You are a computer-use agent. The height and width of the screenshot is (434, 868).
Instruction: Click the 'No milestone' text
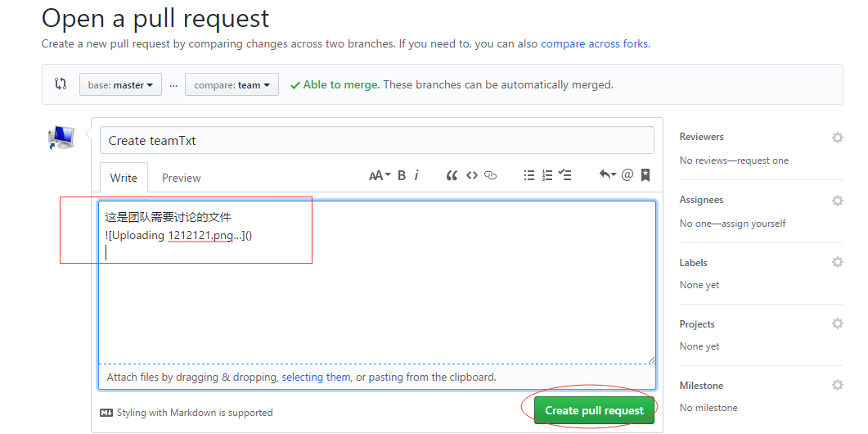[708, 408]
